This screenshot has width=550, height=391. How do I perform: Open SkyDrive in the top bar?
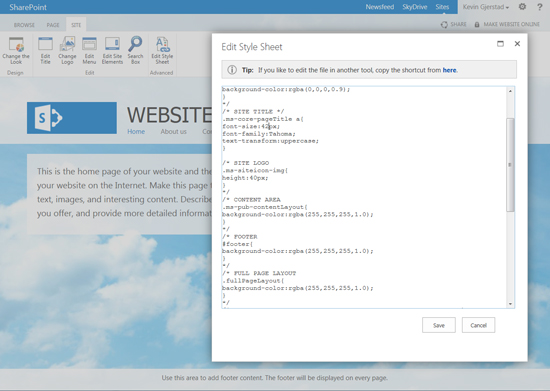click(x=415, y=7)
